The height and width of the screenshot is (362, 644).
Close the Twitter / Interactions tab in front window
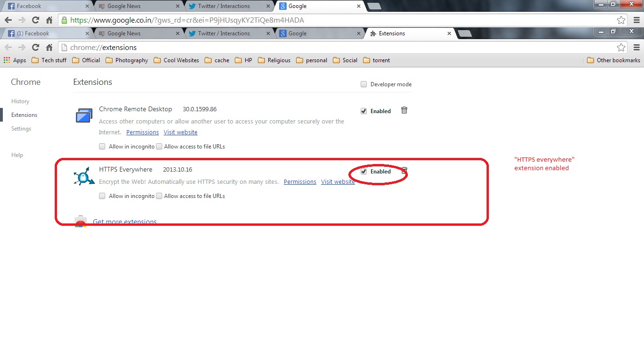click(x=268, y=33)
